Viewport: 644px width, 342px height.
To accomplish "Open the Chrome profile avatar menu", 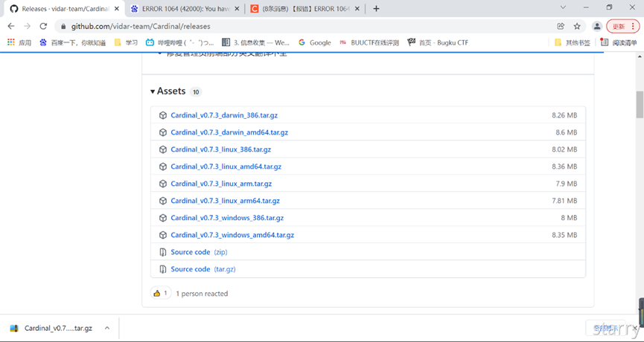I will pyautogui.click(x=597, y=26).
